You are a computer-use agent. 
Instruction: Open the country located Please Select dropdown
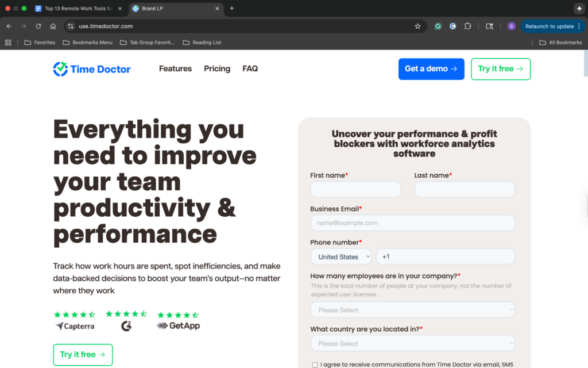click(x=412, y=343)
